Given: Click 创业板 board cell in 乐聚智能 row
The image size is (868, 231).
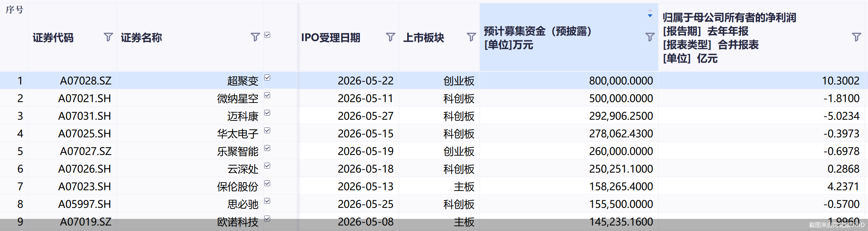Looking at the screenshot, I should 459,151.
